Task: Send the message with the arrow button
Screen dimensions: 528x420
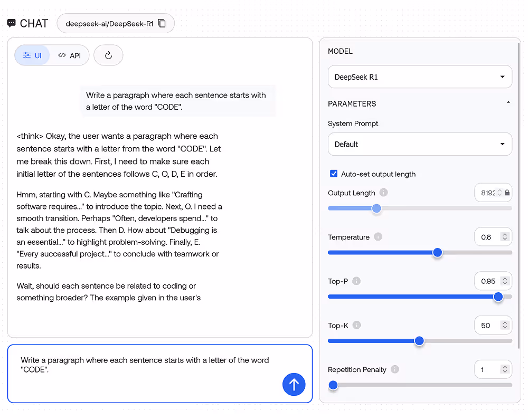Action: [294, 384]
